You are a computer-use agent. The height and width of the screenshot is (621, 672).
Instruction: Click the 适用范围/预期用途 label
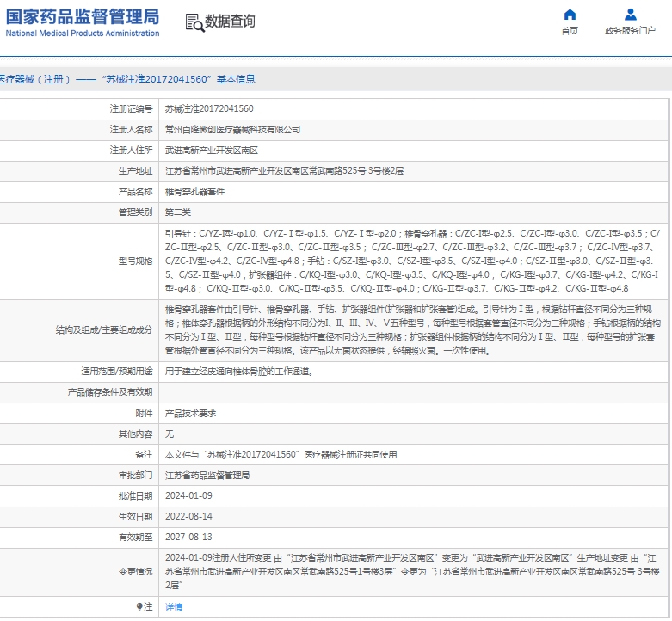click(117, 372)
